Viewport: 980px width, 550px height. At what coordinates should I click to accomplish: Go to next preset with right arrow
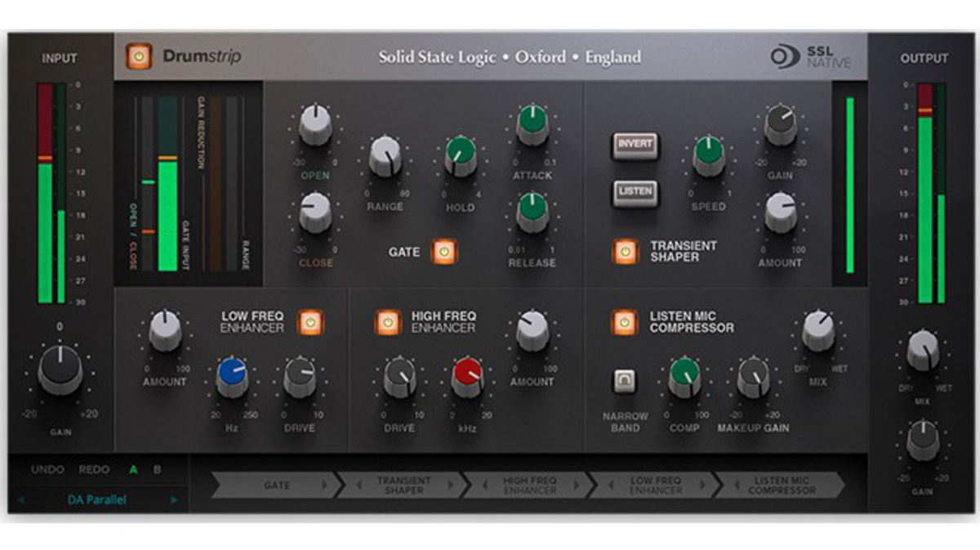coord(174,499)
